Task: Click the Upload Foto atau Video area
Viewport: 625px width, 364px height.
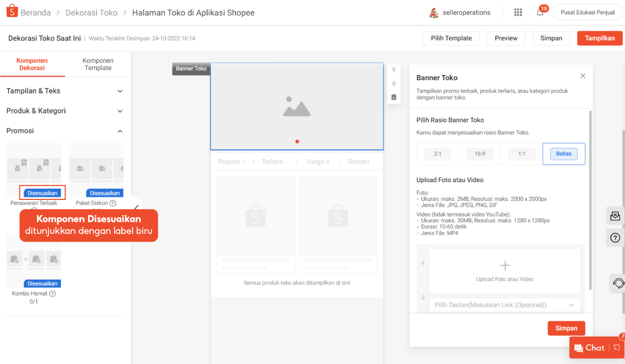Action: (x=504, y=271)
